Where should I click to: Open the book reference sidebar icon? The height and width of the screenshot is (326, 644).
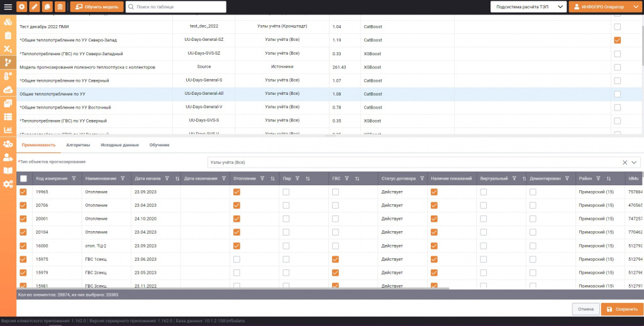tap(8, 171)
